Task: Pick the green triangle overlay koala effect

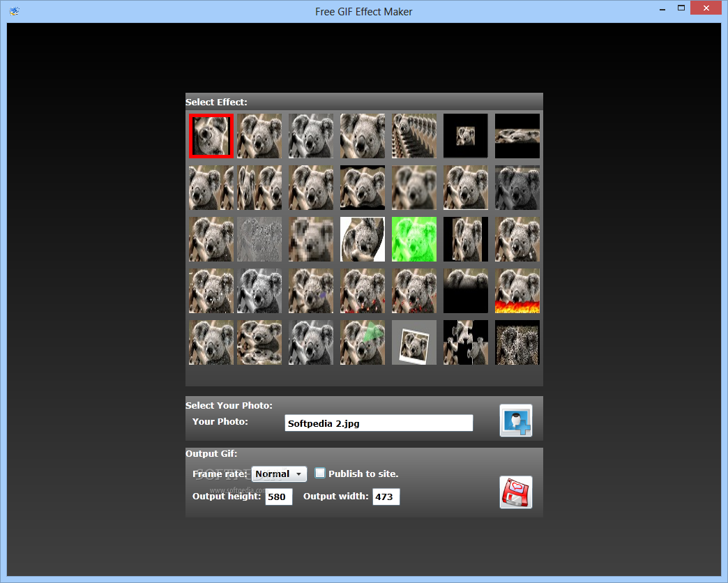Action: click(363, 342)
